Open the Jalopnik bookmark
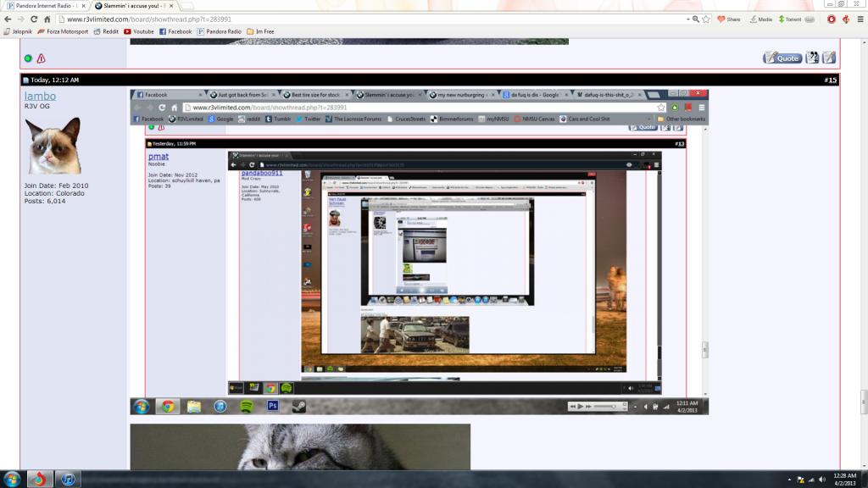 17,31
